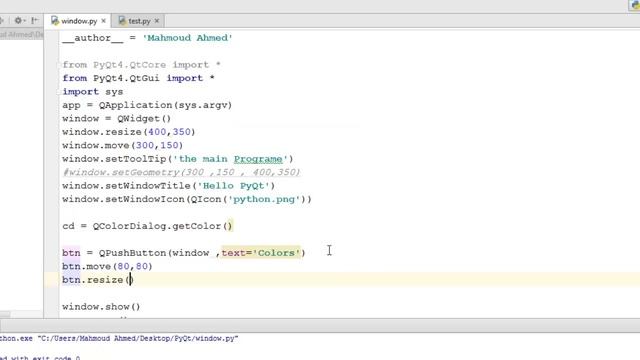Click the 'cd = QColorDialog.getColor()' line
This screenshot has height=360, width=640.
pos(147,226)
